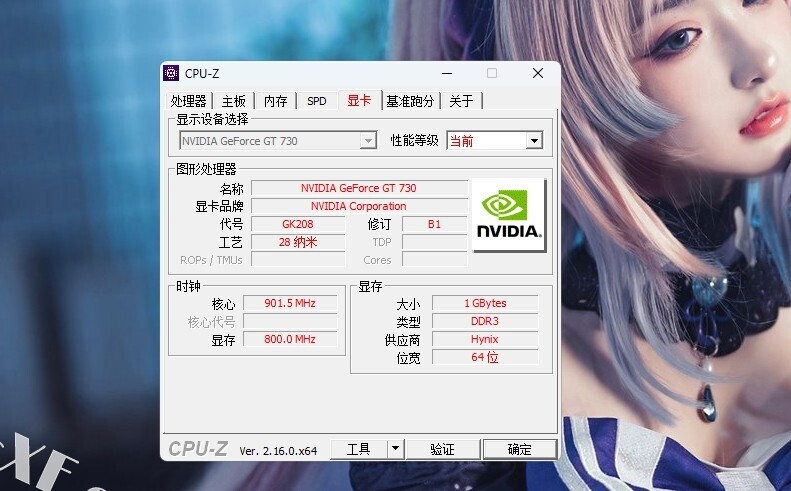Expand the display device selection dropdown
791x491 pixels.
click(368, 141)
